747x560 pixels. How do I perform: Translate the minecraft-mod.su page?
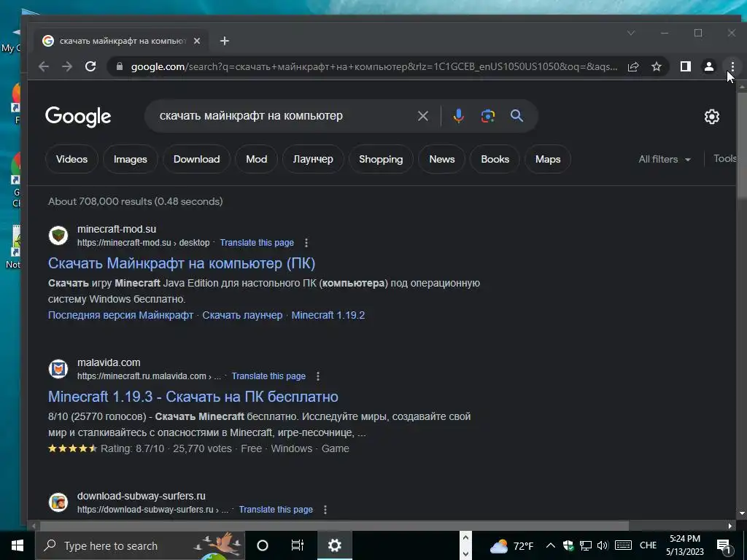point(257,243)
